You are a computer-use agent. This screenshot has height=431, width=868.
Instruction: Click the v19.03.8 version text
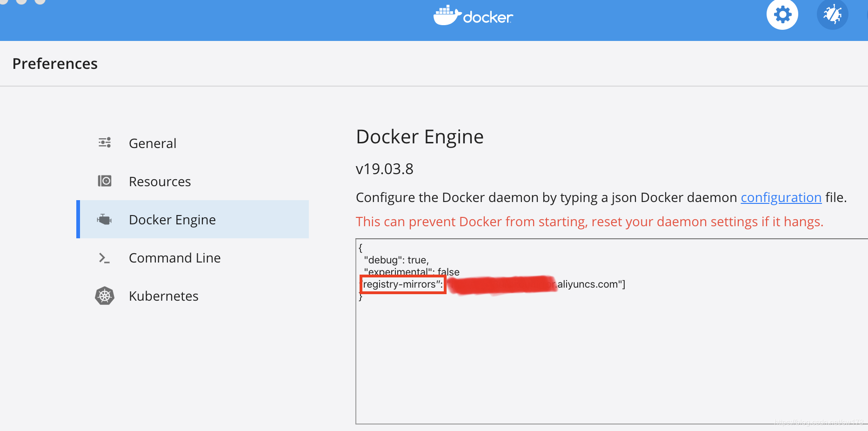(385, 168)
